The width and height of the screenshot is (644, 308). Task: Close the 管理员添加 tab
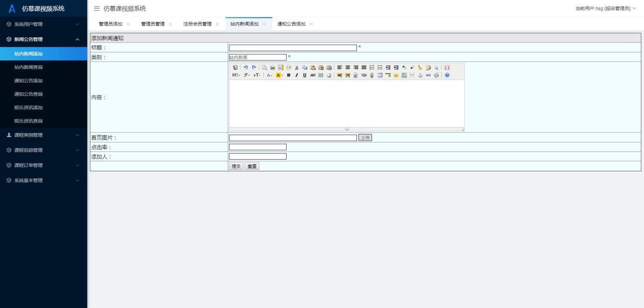[128, 24]
